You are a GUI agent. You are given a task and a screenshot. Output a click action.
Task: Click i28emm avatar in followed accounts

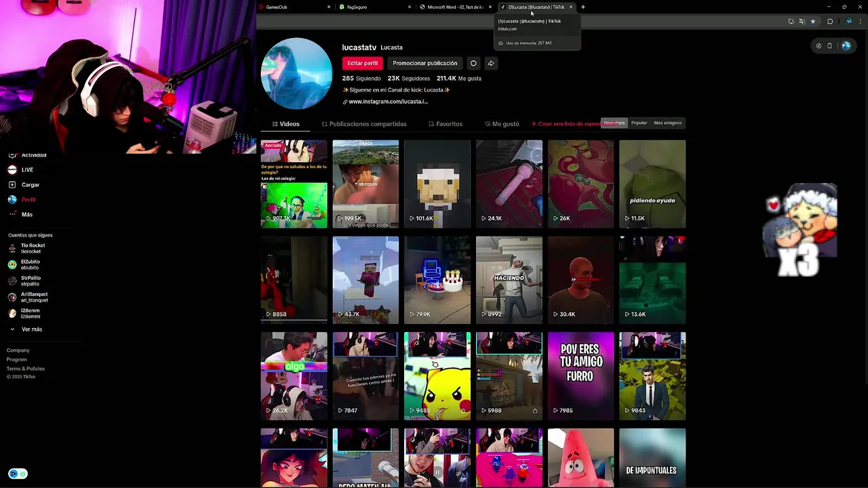click(12, 313)
